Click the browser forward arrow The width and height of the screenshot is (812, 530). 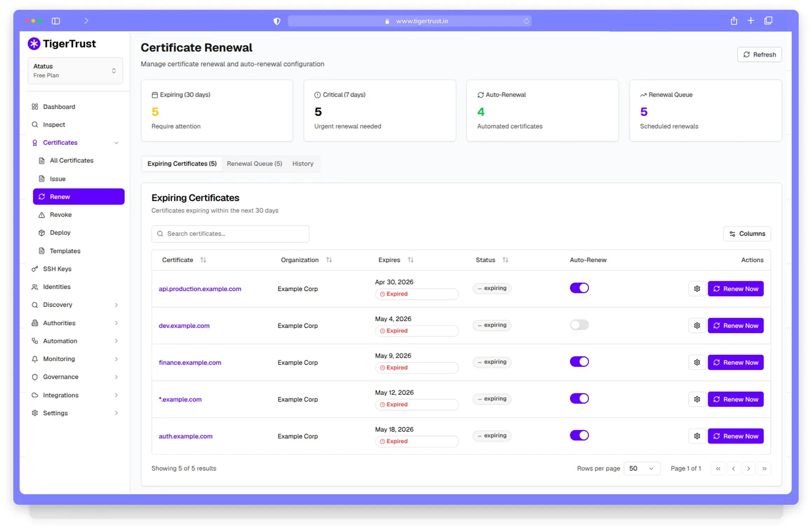pos(86,21)
